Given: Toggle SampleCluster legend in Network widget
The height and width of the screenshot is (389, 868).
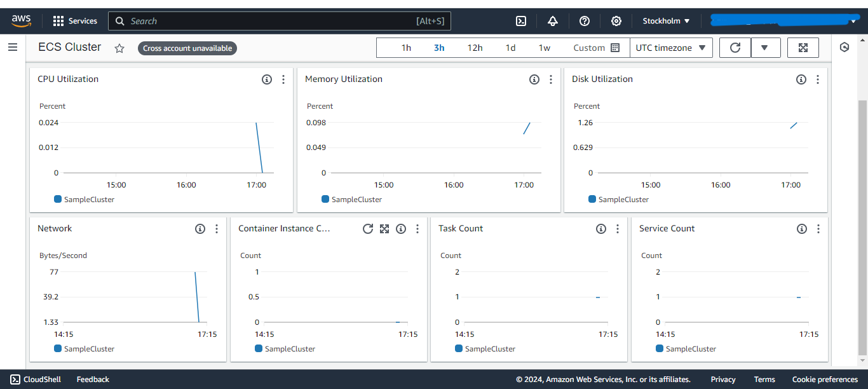Looking at the screenshot, I should coord(85,349).
